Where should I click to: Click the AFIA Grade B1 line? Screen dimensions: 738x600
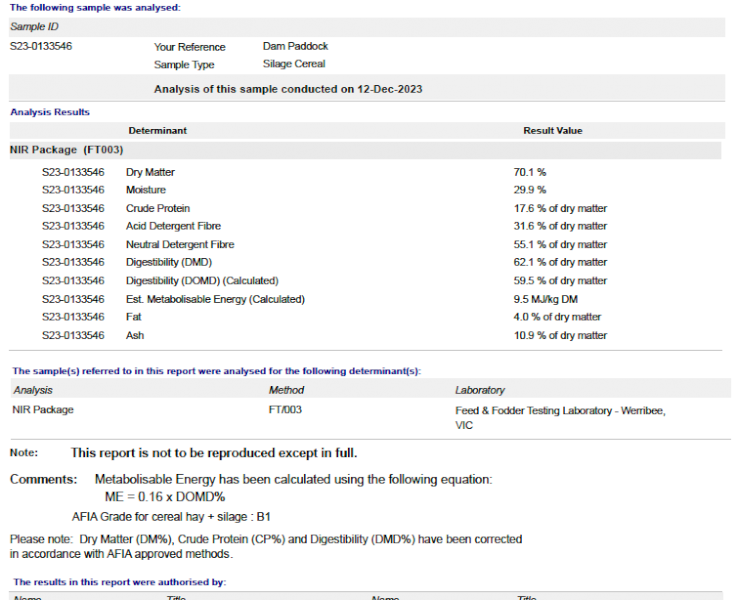171,517
